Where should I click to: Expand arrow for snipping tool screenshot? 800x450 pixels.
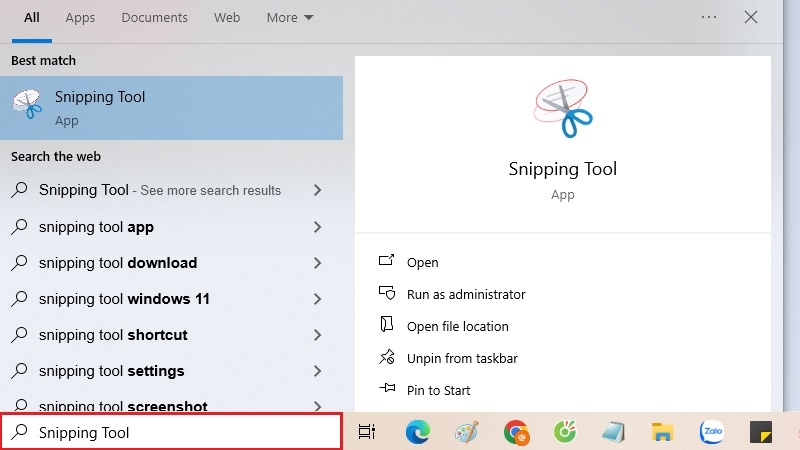point(317,406)
